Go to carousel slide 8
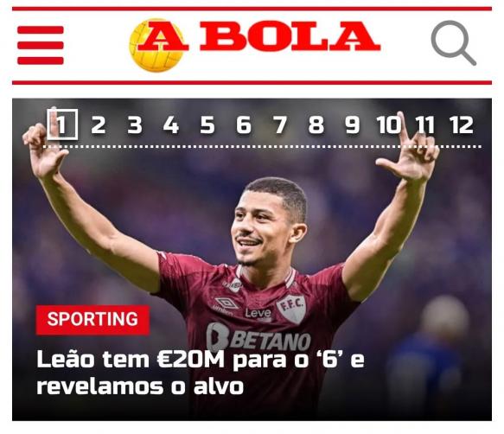The width and height of the screenshot is (504, 434). [316, 124]
